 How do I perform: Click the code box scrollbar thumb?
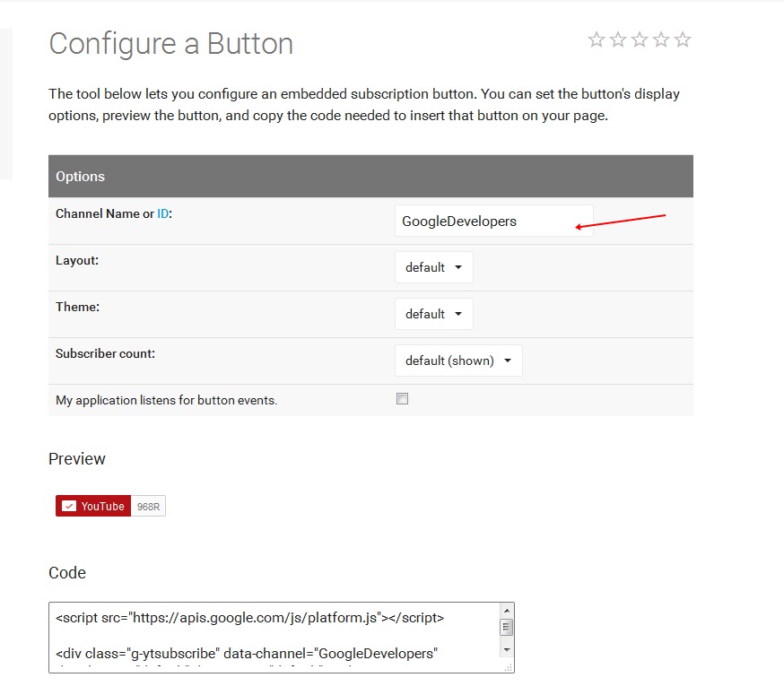click(506, 628)
